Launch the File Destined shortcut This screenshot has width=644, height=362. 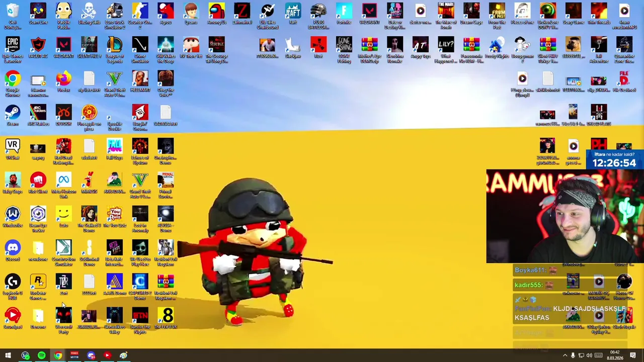click(624, 81)
